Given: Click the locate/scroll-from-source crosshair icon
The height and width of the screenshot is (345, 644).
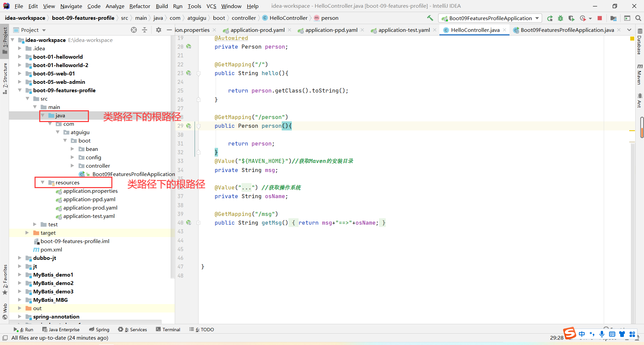Looking at the screenshot, I should (x=134, y=30).
